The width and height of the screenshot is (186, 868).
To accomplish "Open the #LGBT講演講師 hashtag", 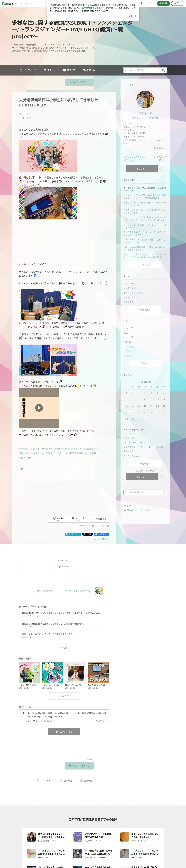I will pos(74,454).
